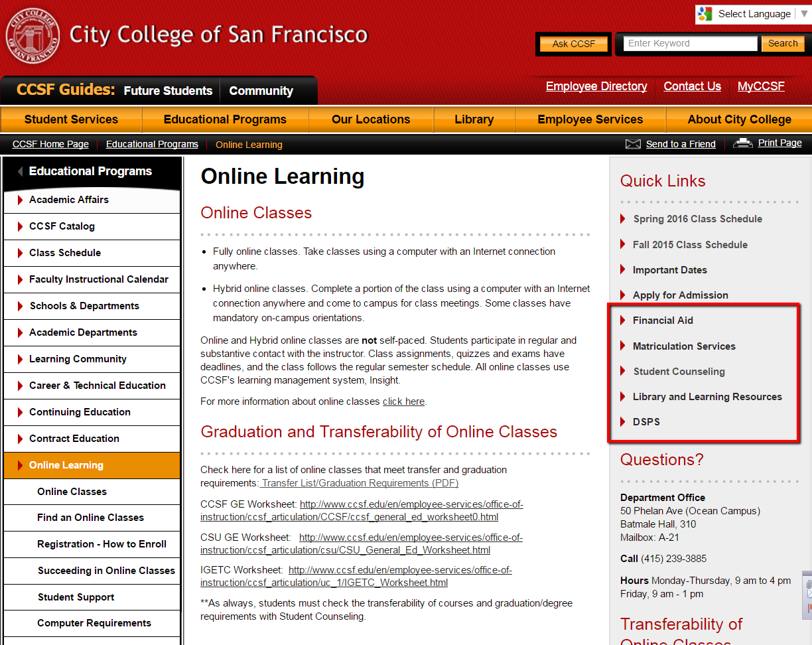Image resolution: width=812 pixels, height=645 pixels.
Task: Click the City College of San Francisco title
Action: 218,35
